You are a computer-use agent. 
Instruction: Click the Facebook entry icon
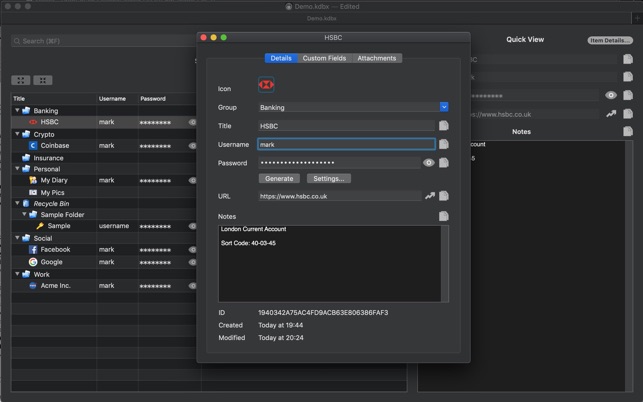point(33,249)
